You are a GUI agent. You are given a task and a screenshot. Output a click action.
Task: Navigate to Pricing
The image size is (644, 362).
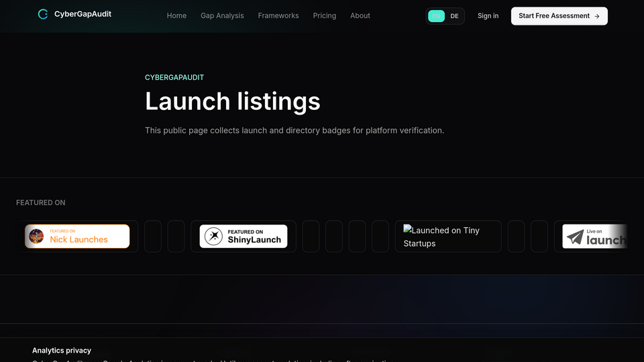point(325,15)
